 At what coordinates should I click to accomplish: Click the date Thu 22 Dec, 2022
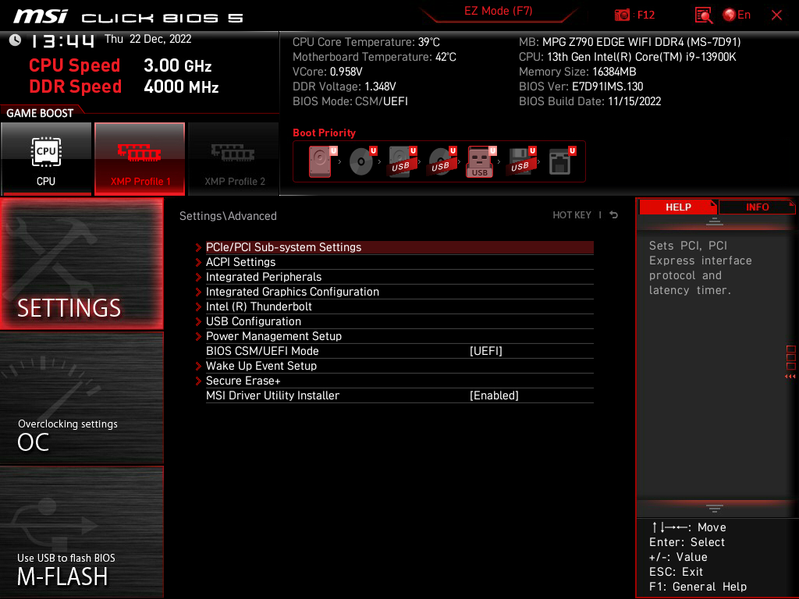(148, 39)
